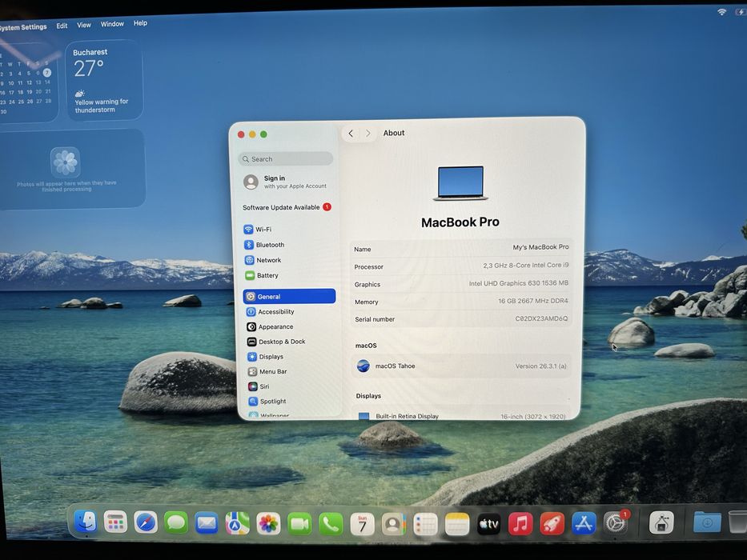Click the settings Search field

(285, 158)
